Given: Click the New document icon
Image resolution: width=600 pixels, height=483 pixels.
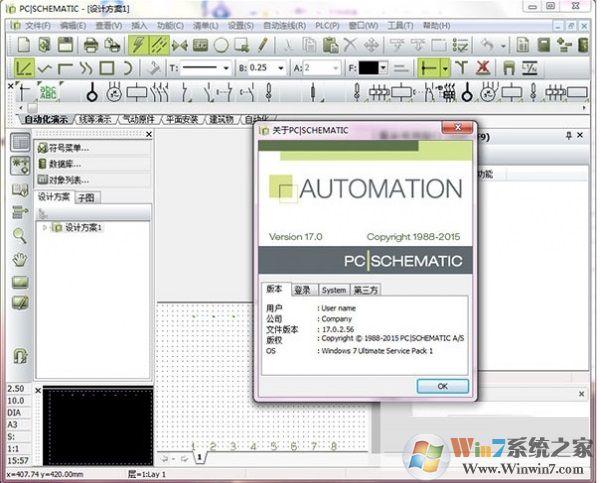Looking at the screenshot, I should [24, 45].
